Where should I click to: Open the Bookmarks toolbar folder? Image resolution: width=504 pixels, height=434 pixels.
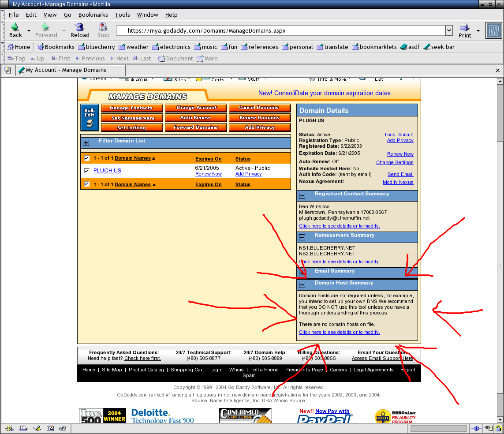56,47
